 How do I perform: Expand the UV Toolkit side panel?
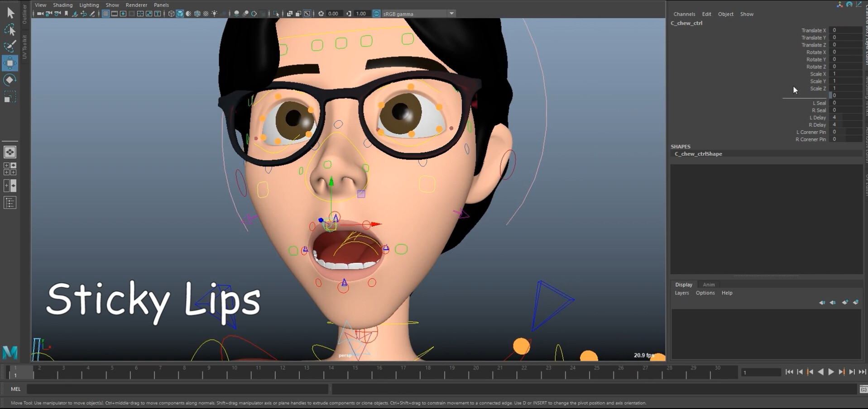click(x=25, y=45)
